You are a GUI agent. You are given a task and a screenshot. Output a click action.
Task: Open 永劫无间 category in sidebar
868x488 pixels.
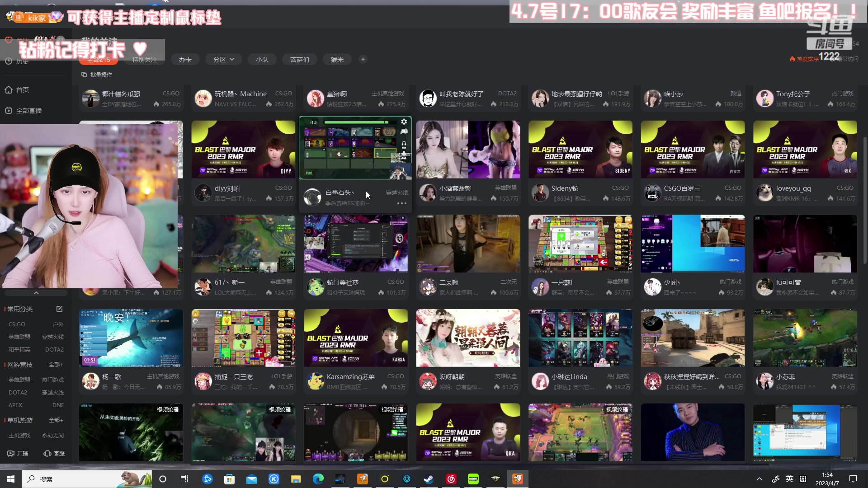(53, 436)
